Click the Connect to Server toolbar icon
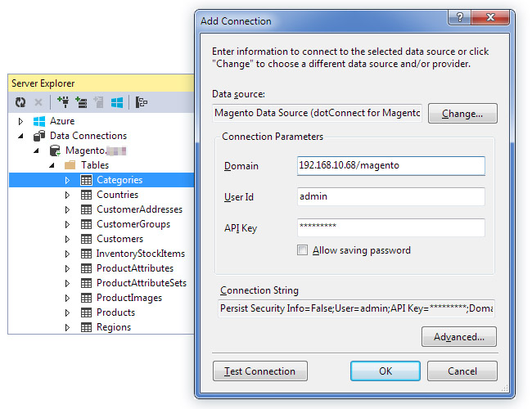 click(x=81, y=102)
